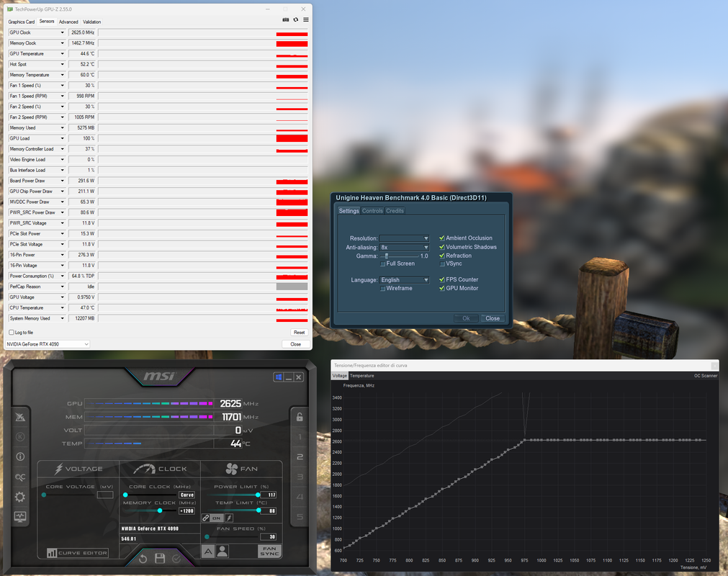Select Afterburner profile slot 5

pos(300,516)
